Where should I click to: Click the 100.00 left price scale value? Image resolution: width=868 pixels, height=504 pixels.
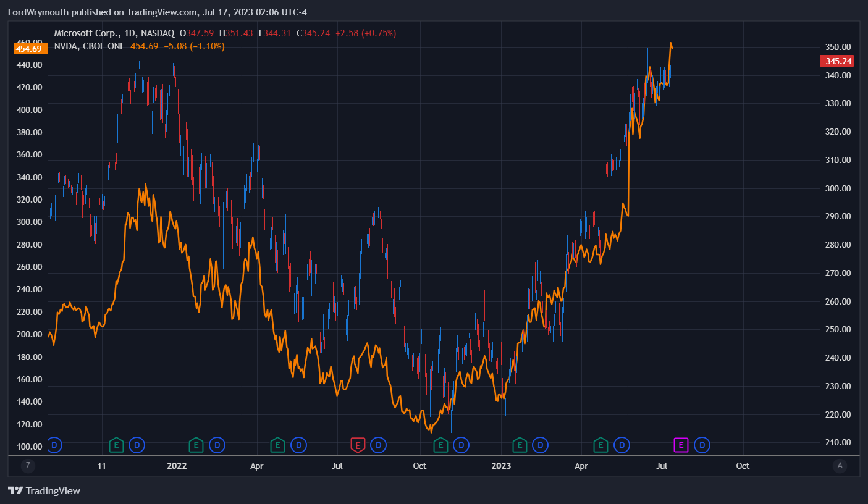(x=28, y=447)
